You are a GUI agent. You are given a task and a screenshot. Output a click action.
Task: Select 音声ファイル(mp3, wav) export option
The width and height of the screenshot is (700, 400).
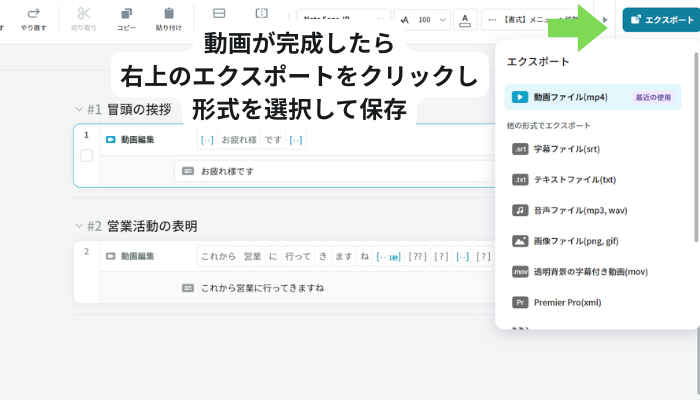593,210
